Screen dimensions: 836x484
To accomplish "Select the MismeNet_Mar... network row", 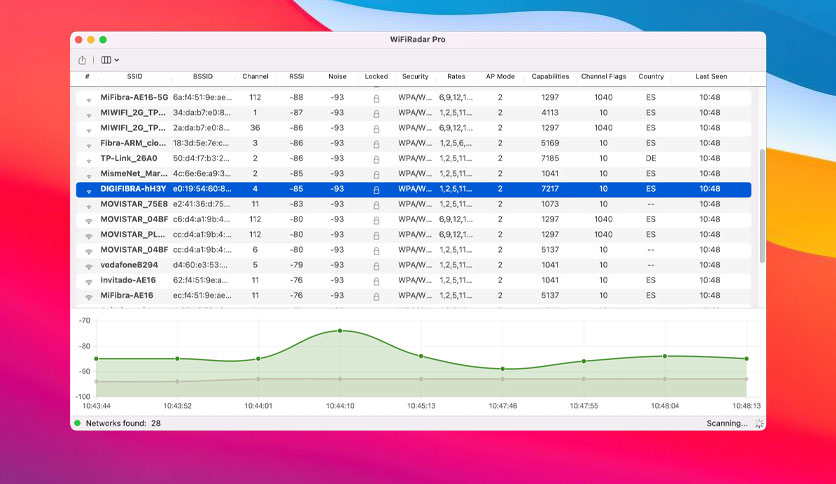I will (413, 174).
